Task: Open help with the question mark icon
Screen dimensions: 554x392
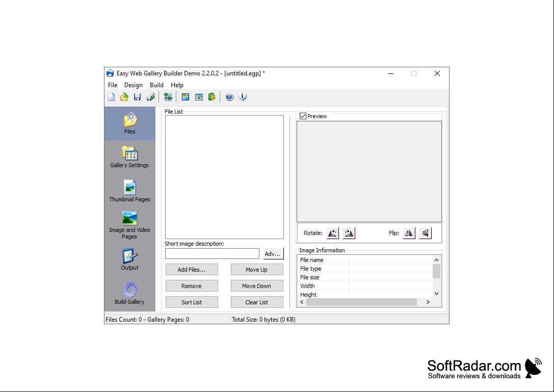Action: 229,97
